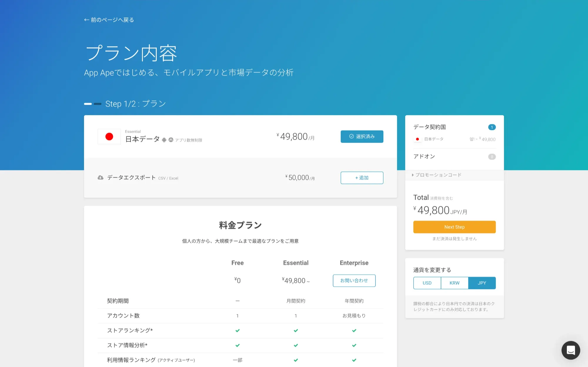Click the blue count badge for データ契約国
The width and height of the screenshot is (588, 367).
click(492, 127)
